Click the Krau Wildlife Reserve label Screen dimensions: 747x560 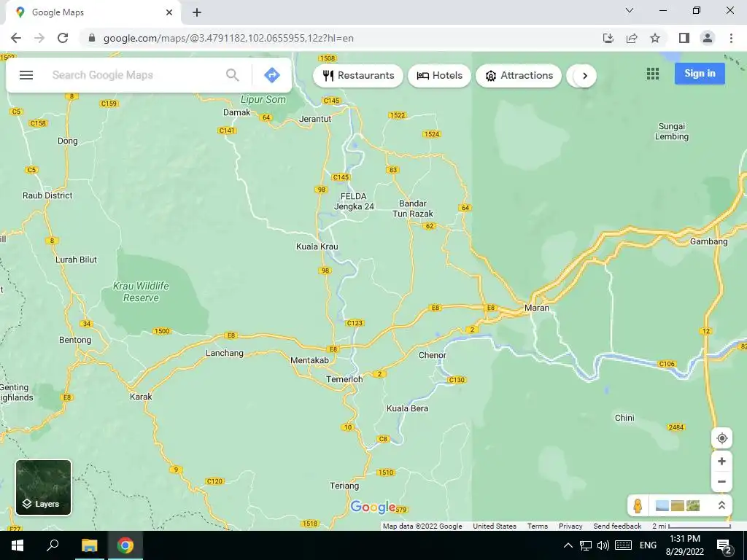coord(141,292)
